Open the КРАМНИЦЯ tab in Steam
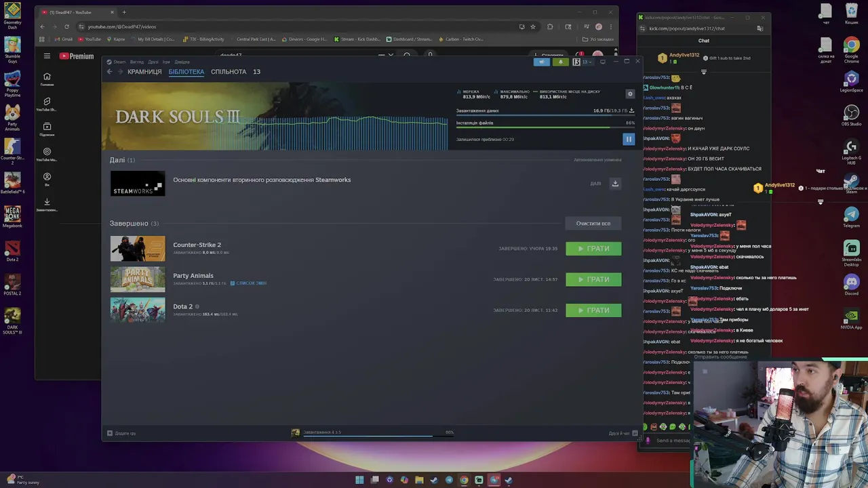Viewport: 868px width, 488px height. click(144, 72)
